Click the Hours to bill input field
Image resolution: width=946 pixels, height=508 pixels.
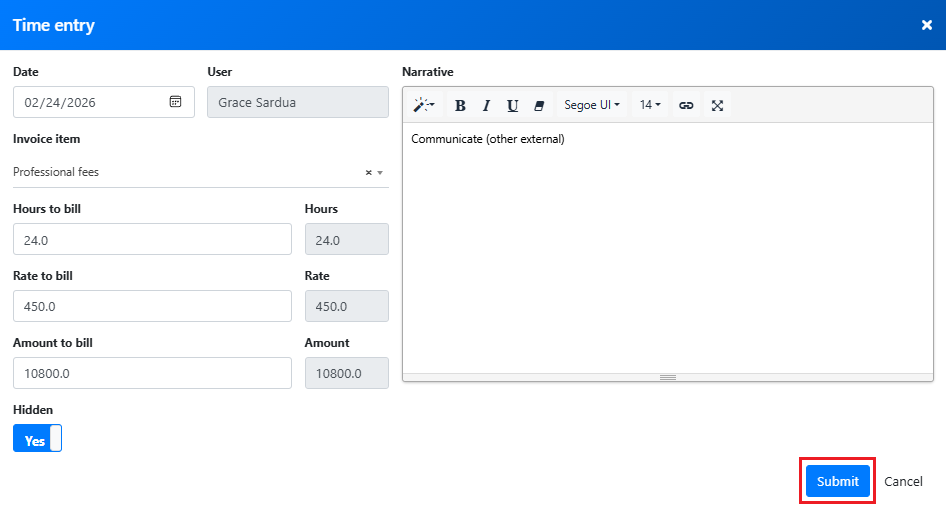pyautogui.click(x=152, y=240)
